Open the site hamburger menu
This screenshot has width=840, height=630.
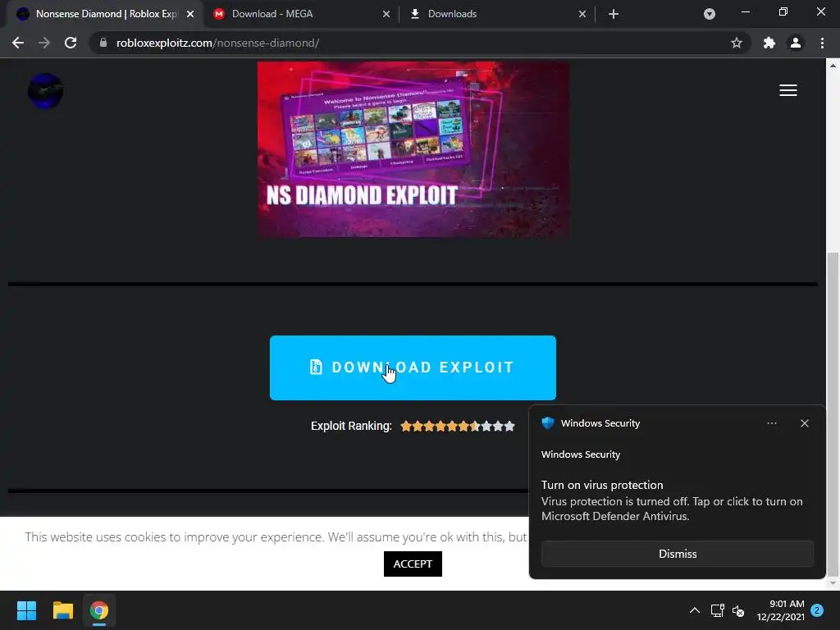788,90
